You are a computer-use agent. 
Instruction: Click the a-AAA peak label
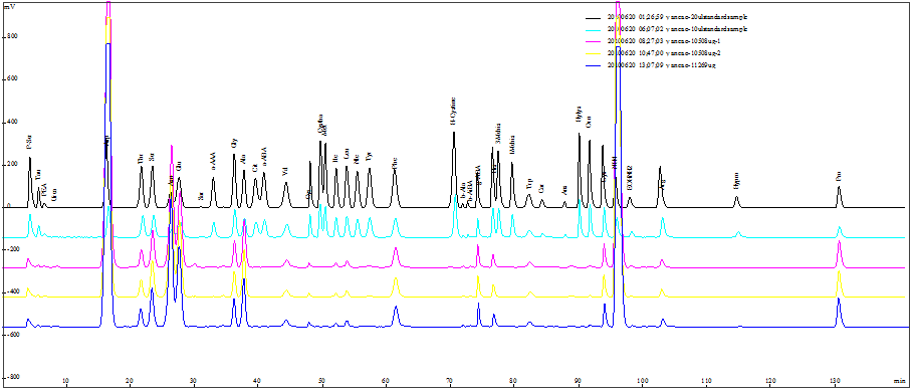[x=213, y=161]
